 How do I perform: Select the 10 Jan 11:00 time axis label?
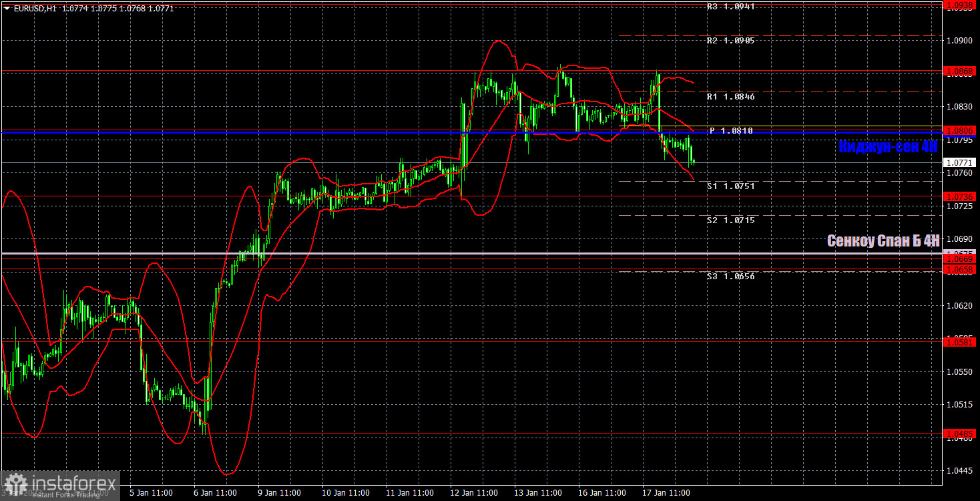(345, 493)
